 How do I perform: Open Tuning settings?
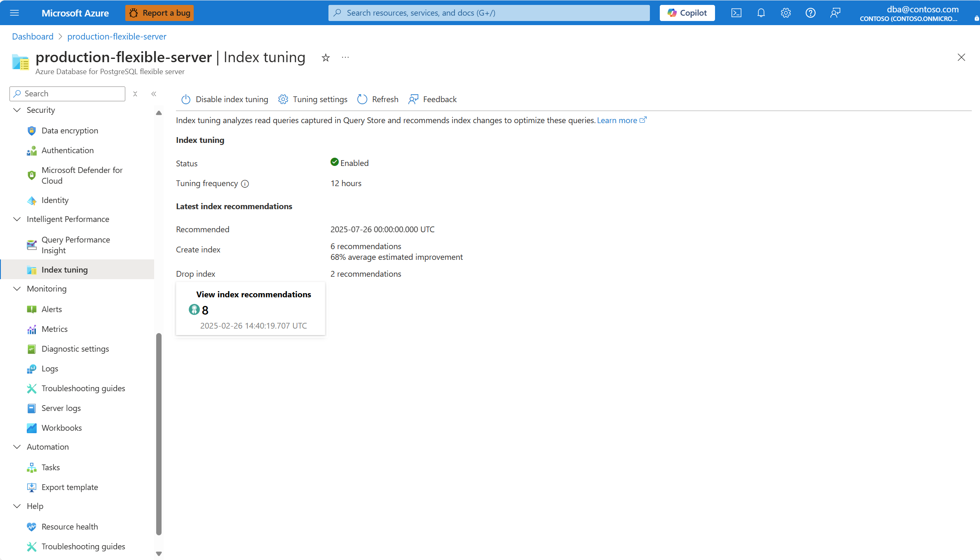pos(313,99)
